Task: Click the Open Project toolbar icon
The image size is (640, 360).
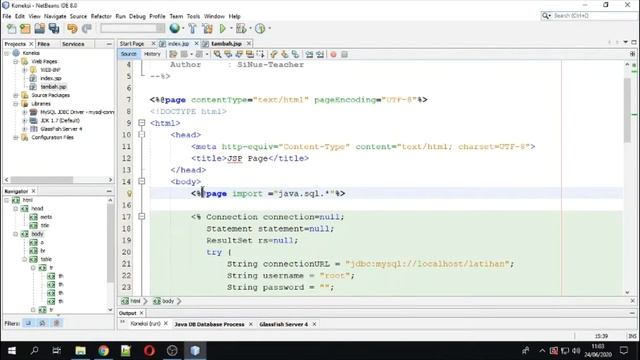Action: [x=40, y=29]
